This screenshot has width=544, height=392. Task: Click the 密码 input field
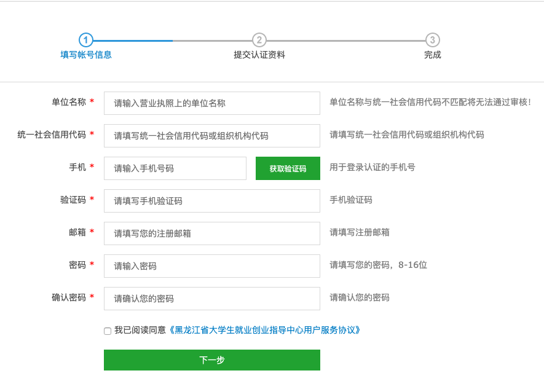[211, 266]
